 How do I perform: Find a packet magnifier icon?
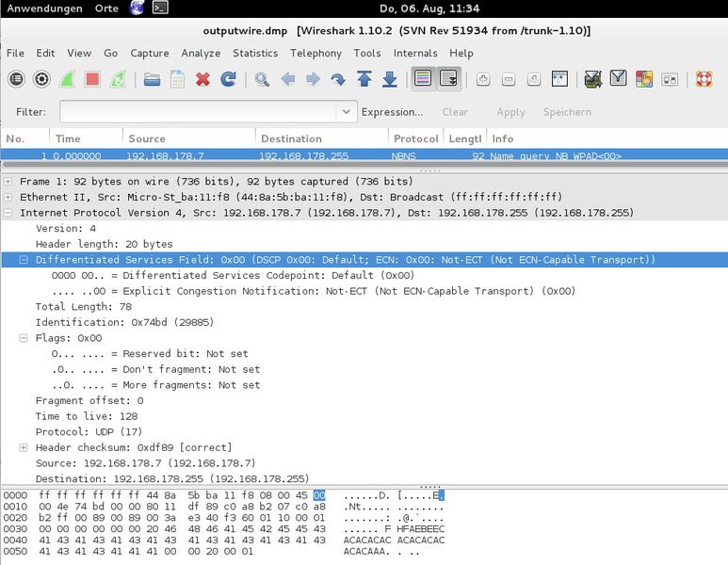262,79
